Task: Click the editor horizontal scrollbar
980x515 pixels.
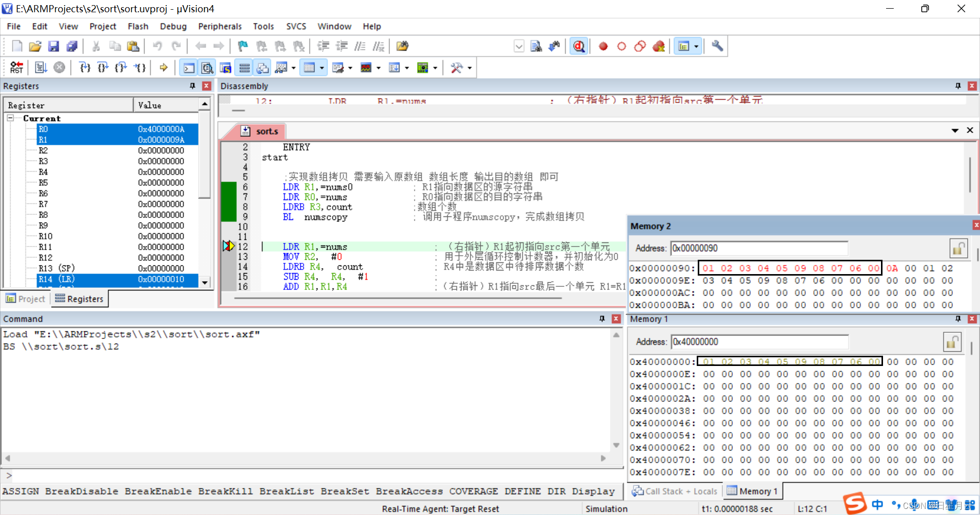Action: (x=398, y=298)
